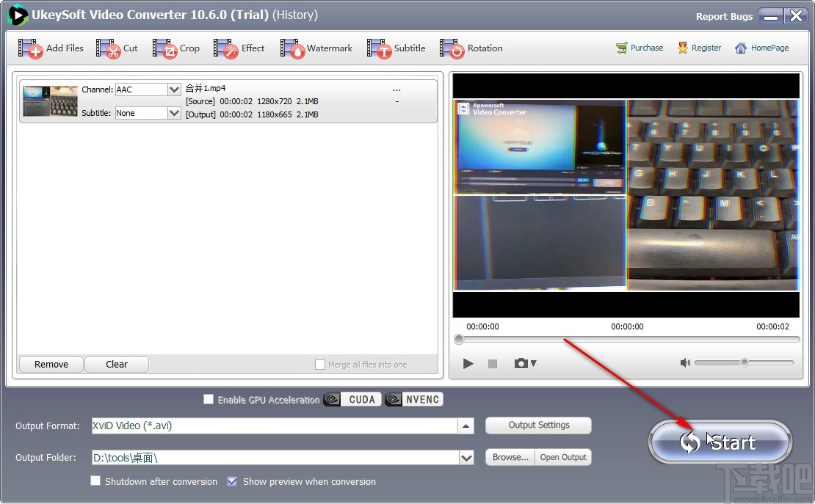Uncheck Show preview when conversion
The width and height of the screenshot is (815, 504).
tap(233, 481)
